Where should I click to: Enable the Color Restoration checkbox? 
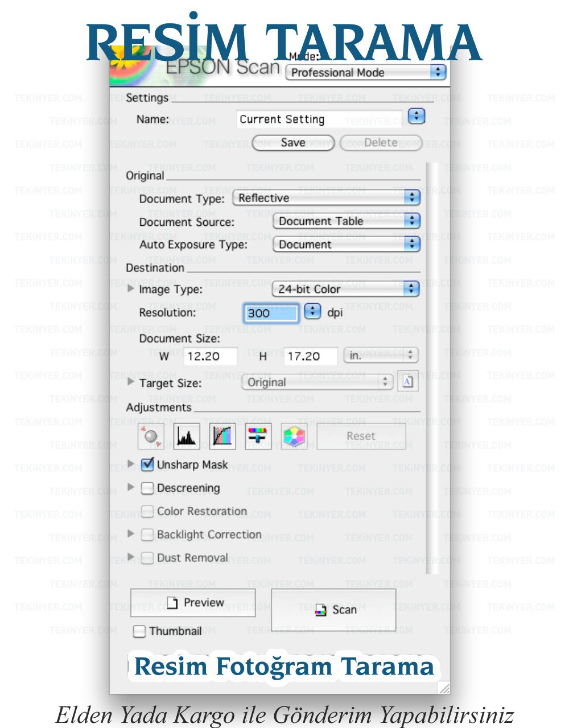tap(147, 511)
